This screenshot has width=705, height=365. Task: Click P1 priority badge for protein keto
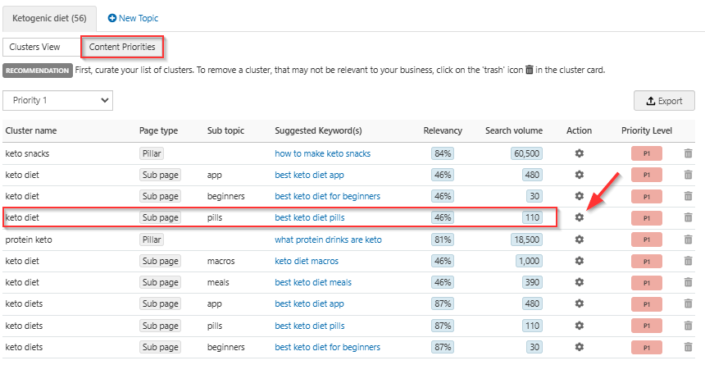click(x=647, y=240)
